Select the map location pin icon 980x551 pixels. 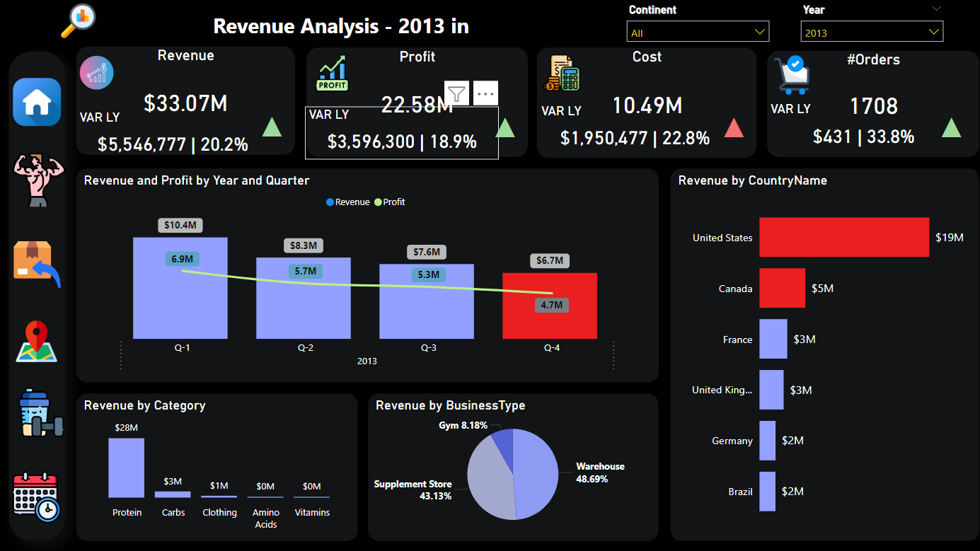[x=37, y=342]
